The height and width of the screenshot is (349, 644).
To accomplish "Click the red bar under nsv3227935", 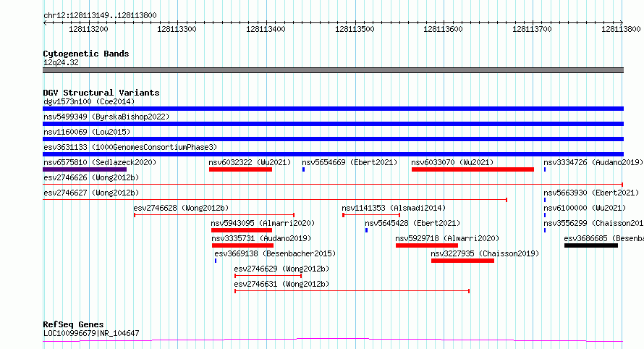I will tap(462, 261).
